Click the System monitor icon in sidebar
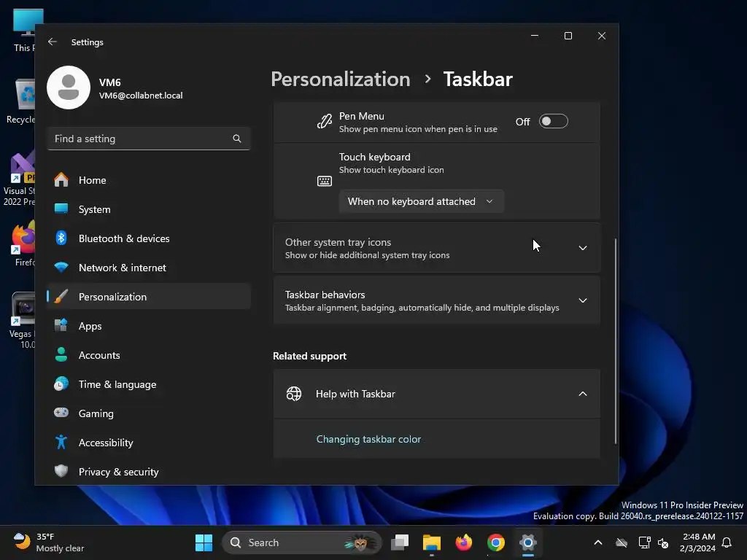The height and width of the screenshot is (560, 747). coord(61,209)
